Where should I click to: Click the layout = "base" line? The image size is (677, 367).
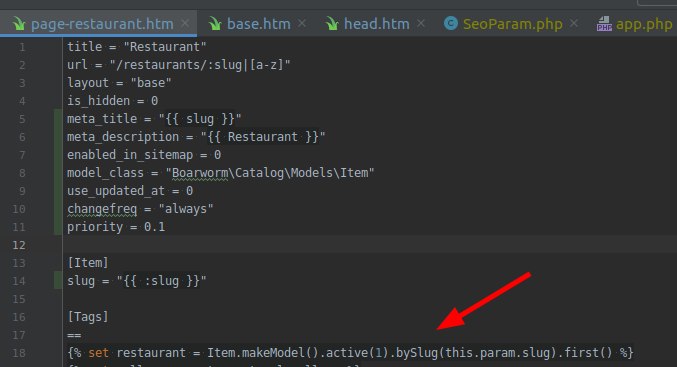pyautogui.click(x=119, y=82)
